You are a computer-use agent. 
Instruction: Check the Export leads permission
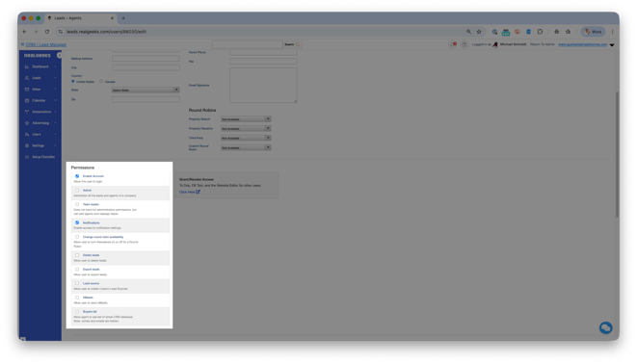[x=77, y=270]
